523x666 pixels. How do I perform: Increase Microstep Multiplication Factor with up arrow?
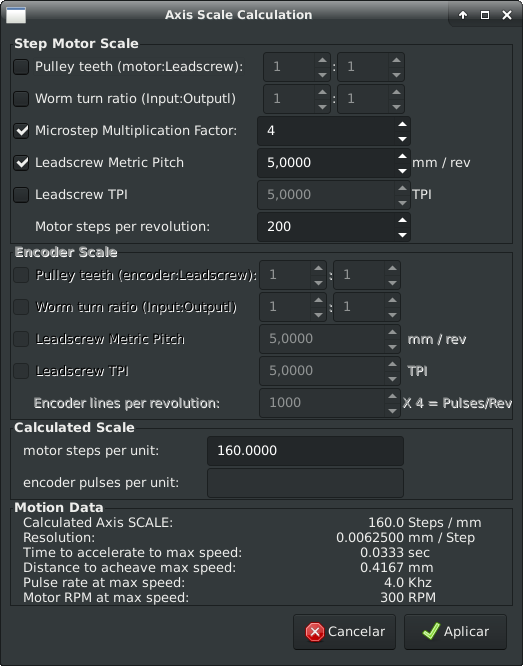pyautogui.click(x=402, y=124)
